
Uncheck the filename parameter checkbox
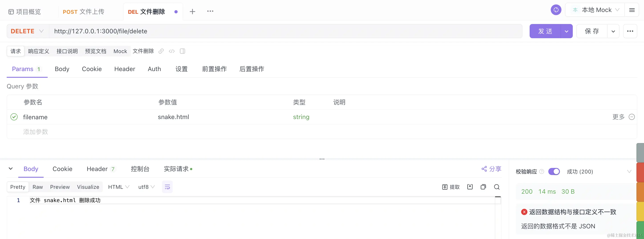click(x=14, y=117)
